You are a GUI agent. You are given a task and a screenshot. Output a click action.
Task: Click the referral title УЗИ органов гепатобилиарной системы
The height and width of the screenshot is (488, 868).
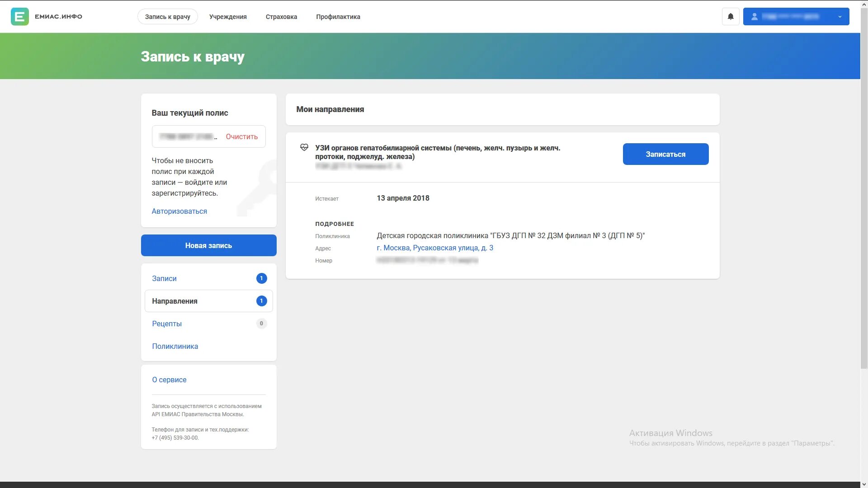click(x=438, y=152)
